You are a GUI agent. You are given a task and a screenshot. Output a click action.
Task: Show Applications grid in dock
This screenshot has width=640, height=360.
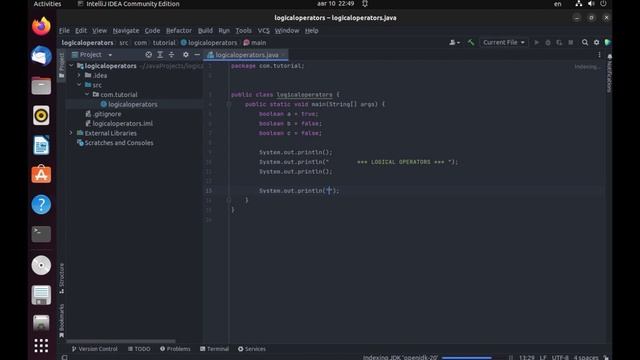[x=41, y=345]
